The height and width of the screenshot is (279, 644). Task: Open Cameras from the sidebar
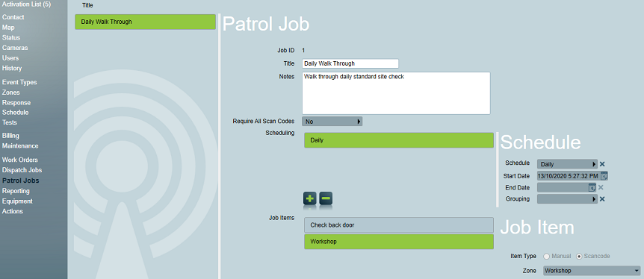[x=15, y=48]
